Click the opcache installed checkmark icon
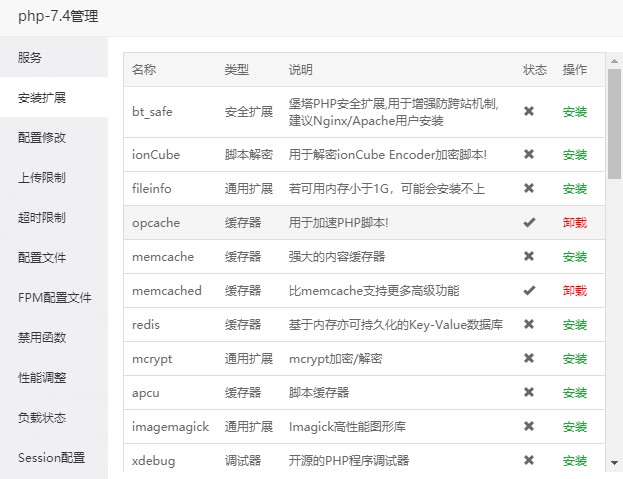Screen dimensions: 623x479 coord(529,222)
